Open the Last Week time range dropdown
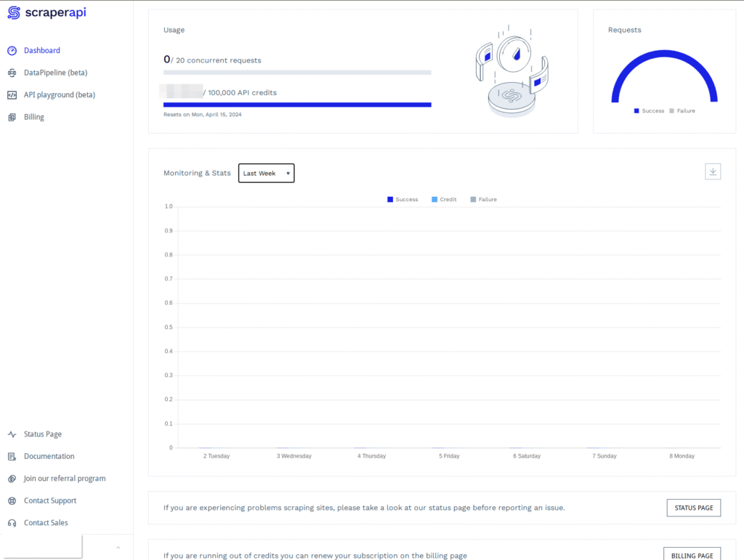The height and width of the screenshot is (560, 744). 266,173
